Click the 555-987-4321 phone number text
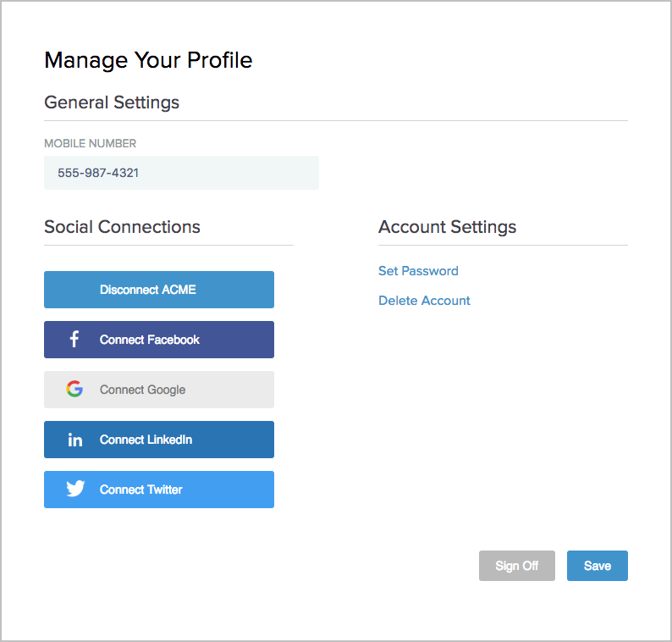Image resolution: width=672 pixels, height=642 pixels. 98,173
